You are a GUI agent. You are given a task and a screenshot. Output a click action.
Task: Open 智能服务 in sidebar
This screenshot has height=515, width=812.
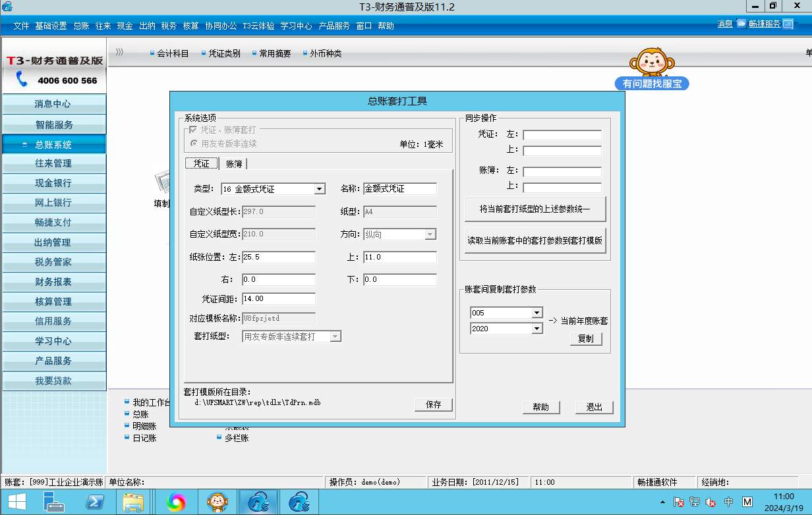click(53, 124)
